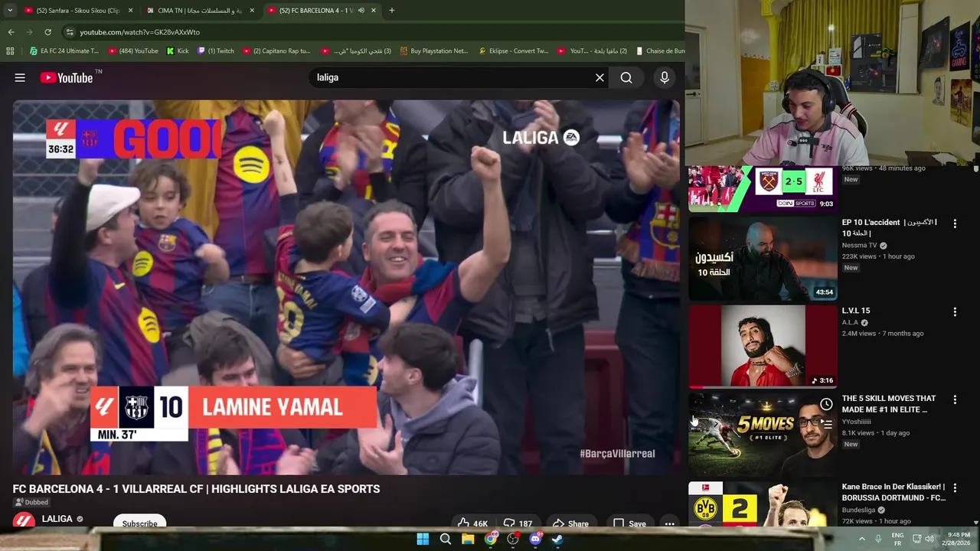Pause the Barcelona highlights video player
Viewport: 980px width, 551px height.
tap(346, 287)
